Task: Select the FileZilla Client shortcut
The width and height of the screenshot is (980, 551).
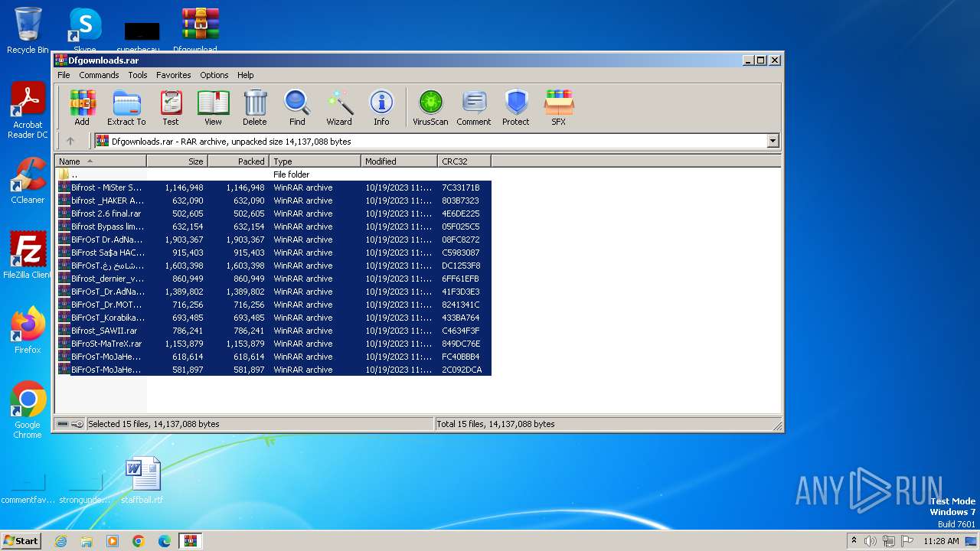Action: point(28,256)
